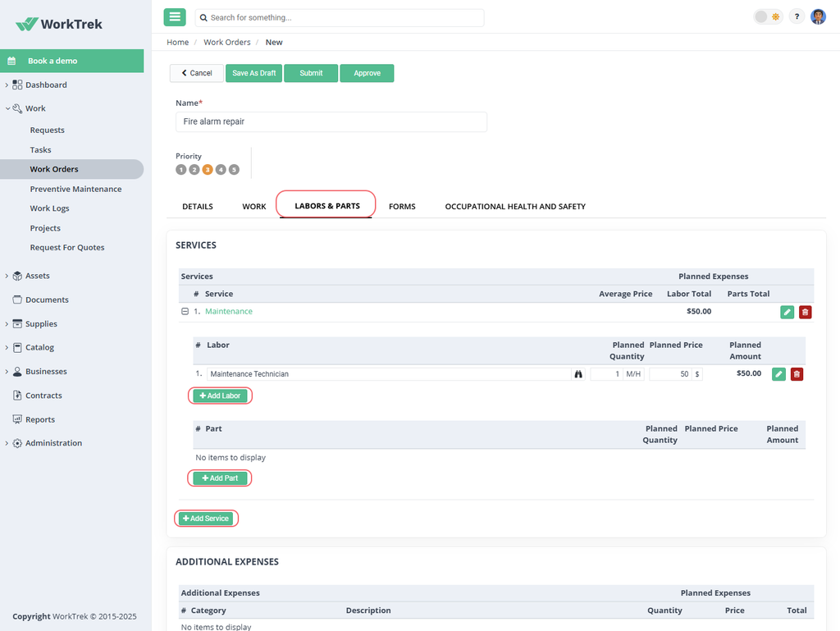Select priority level 2

tap(194, 170)
